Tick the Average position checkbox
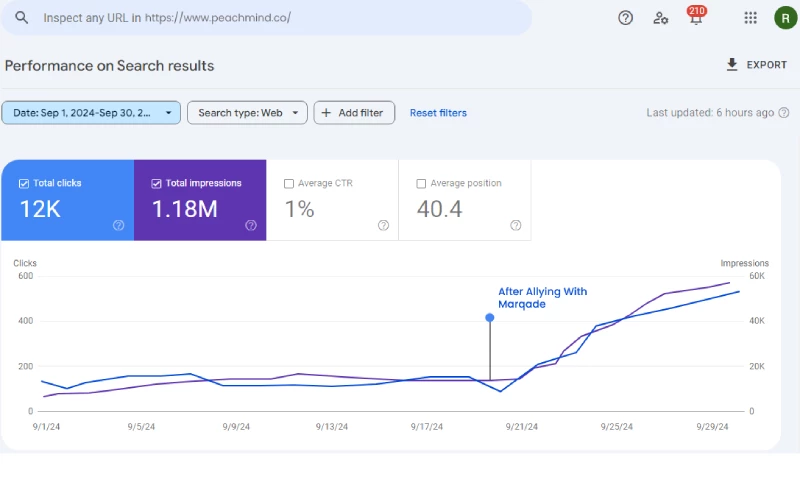 pyautogui.click(x=421, y=184)
